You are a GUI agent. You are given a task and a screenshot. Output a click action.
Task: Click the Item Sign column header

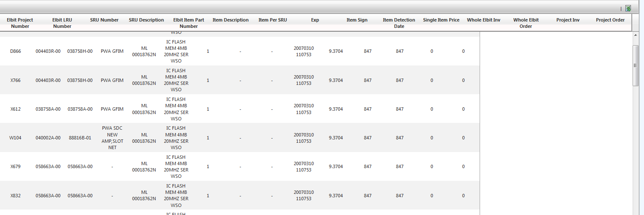pyautogui.click(x=357, y=20)
